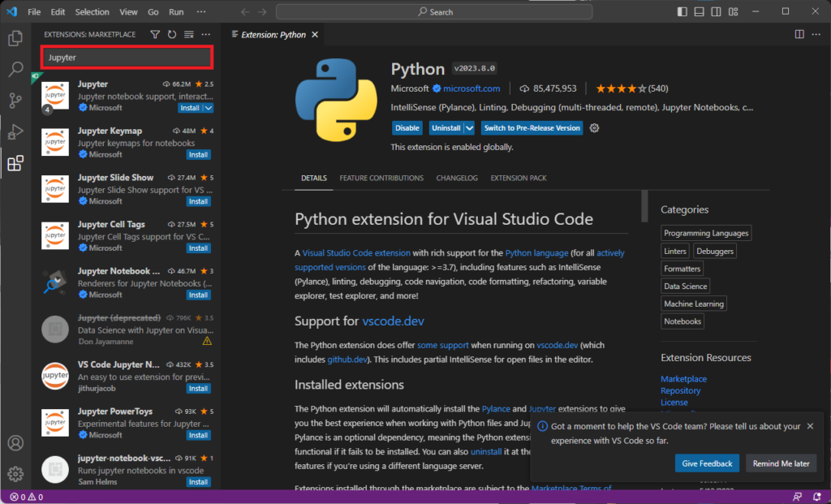Viewport: 831px width, 504px height.
Task: Click the Give Feedback button
Action: (x=707, y=463)
